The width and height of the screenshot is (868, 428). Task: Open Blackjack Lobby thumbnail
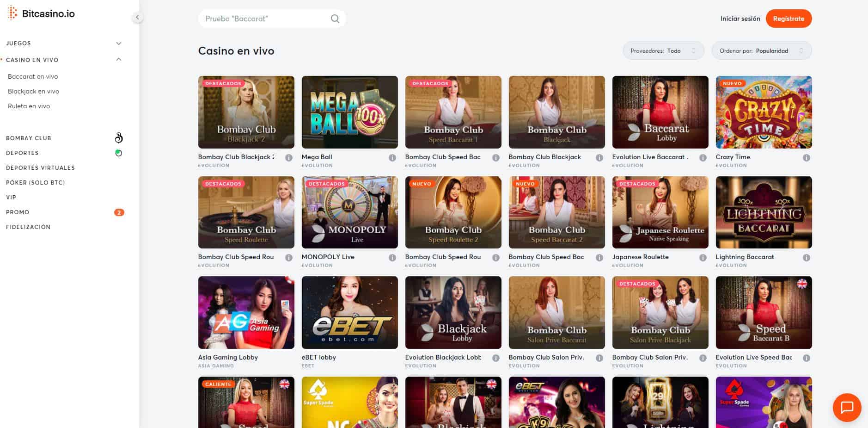[x=453, y=312]
